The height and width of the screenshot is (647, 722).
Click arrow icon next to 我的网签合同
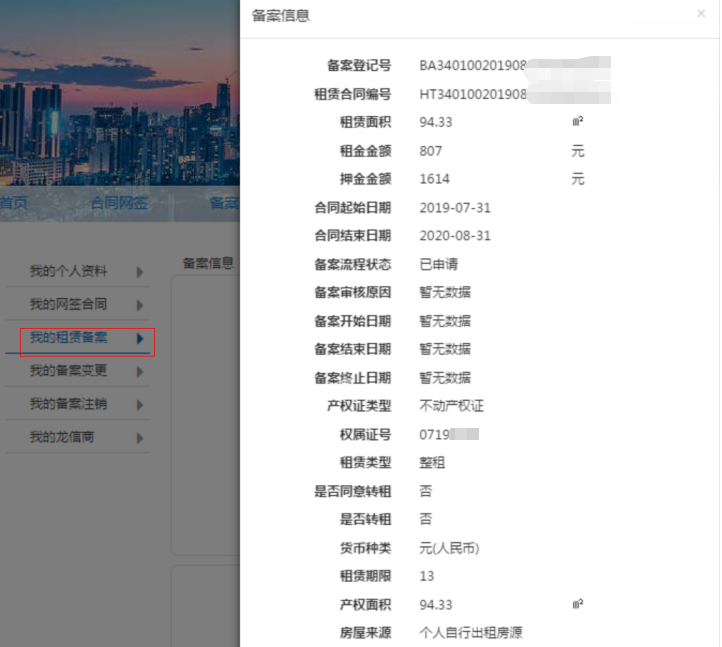tap(140, 305)
